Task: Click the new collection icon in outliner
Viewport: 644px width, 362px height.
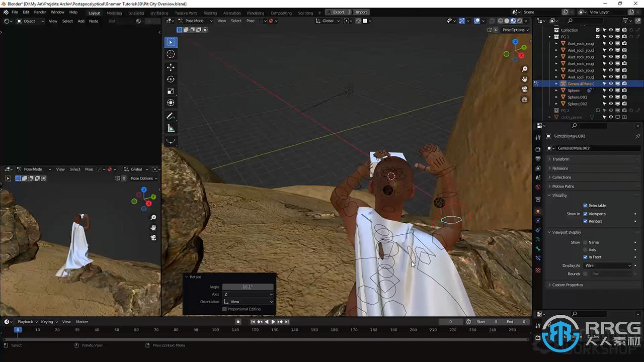Action: pos(637,21)
